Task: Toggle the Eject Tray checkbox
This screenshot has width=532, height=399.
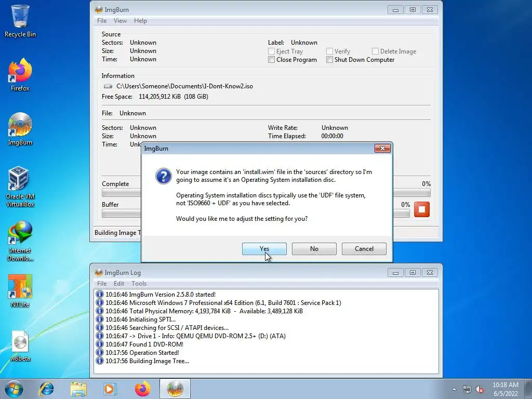Action: [x=271, y=51]
